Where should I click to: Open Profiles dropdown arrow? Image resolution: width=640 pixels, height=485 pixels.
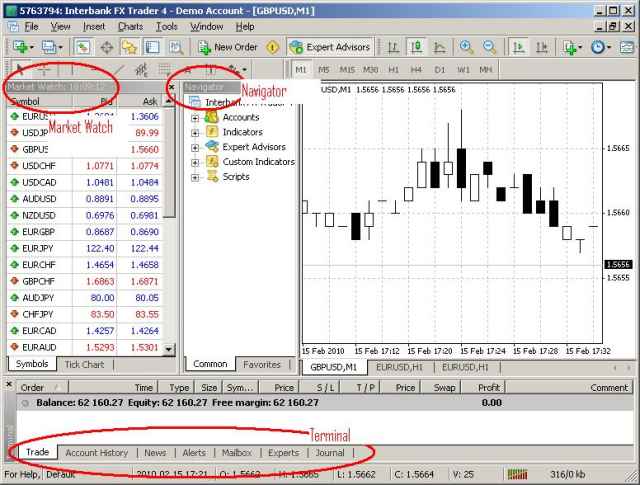coord(60,48)
